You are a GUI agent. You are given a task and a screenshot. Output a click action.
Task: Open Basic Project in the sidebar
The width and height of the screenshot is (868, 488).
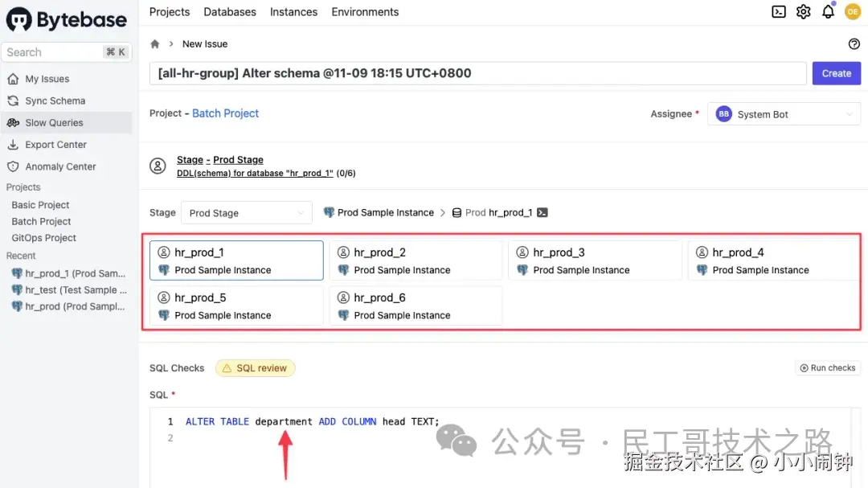click(40, 205)
